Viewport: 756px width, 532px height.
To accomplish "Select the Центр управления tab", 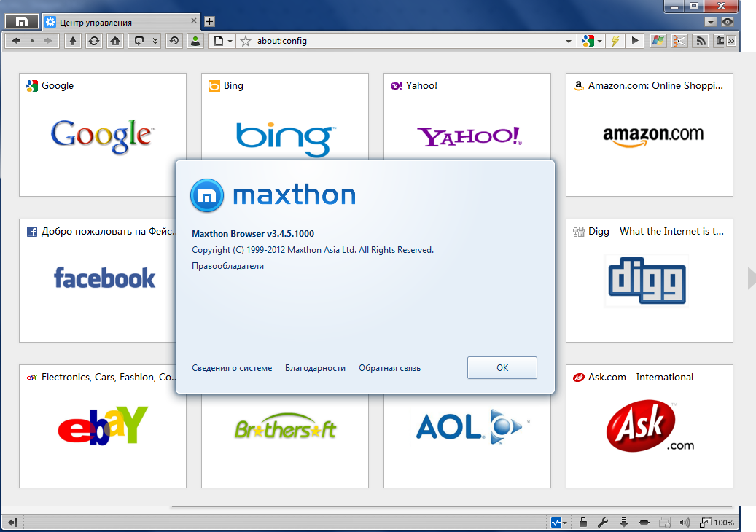I will tap(117, 22).
